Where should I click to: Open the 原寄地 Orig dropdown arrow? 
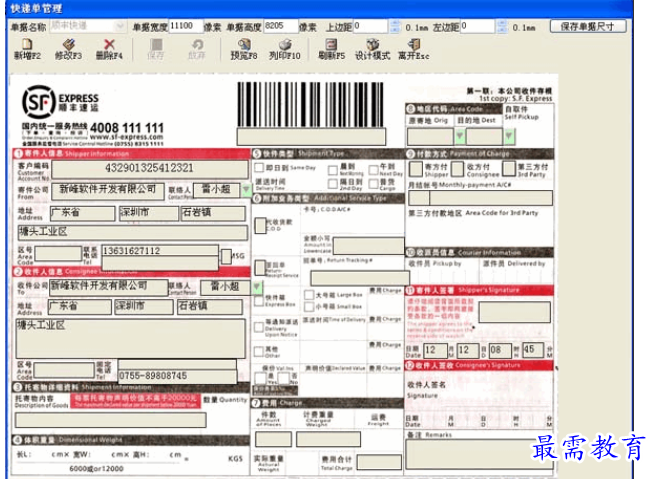click(x=460, y=136)
